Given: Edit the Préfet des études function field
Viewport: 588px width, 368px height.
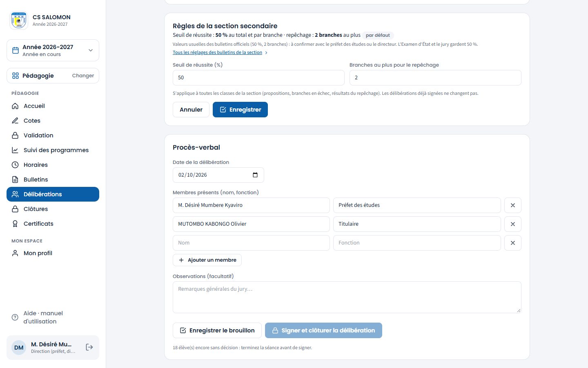Looking at the screenshot, I should pos(417,205).
